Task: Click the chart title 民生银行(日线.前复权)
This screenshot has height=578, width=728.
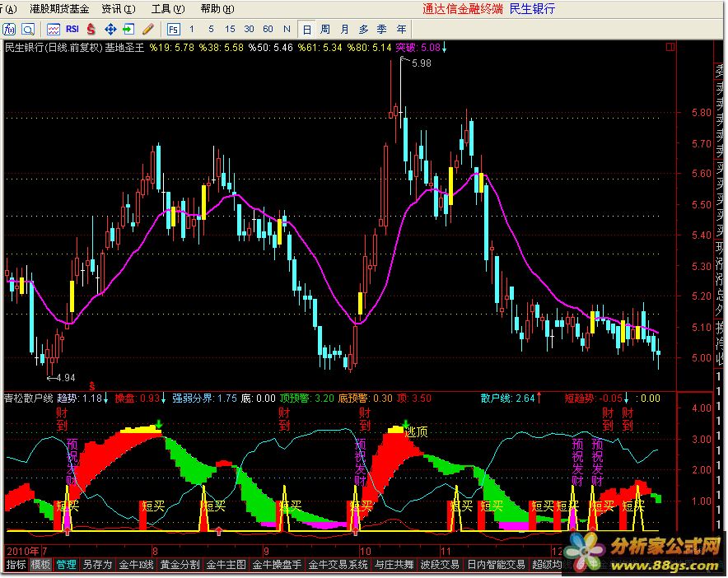Action: [x=53, y=48]
